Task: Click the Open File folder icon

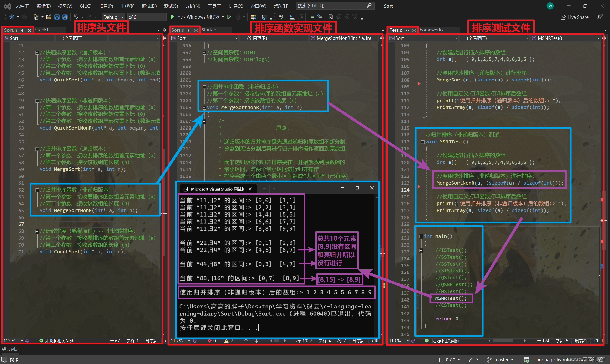Action: (x=49, y=17)
